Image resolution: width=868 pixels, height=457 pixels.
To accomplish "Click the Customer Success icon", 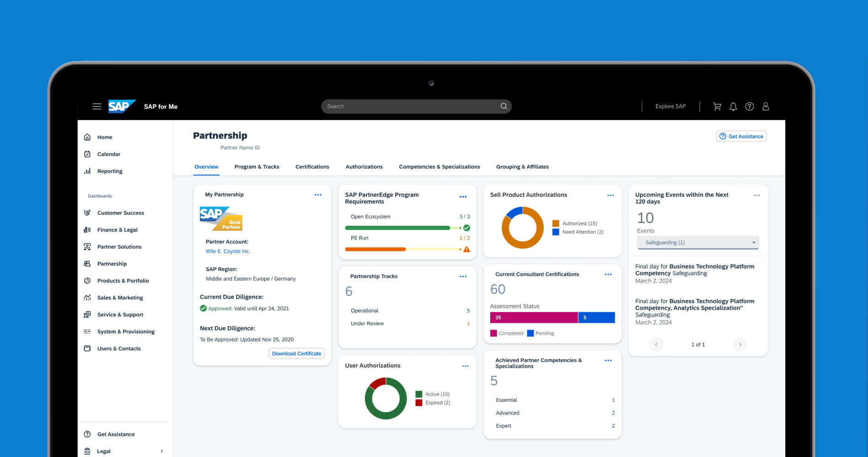I will click(x=87, y=213).
